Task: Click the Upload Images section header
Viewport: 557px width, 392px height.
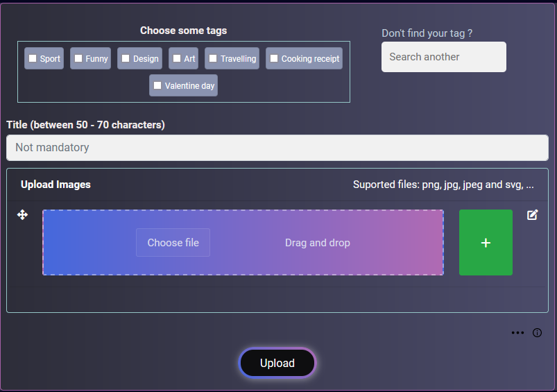Action: (x=55, y=185)
